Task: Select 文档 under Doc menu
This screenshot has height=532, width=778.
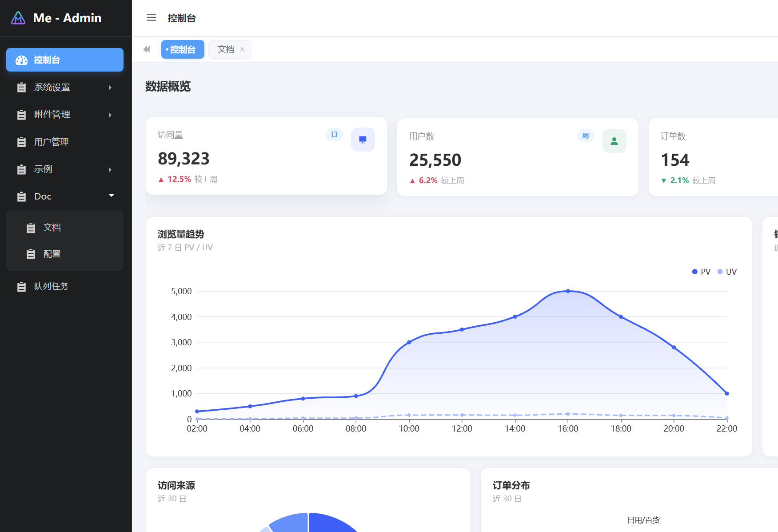Action: click(x=65, y=228)
